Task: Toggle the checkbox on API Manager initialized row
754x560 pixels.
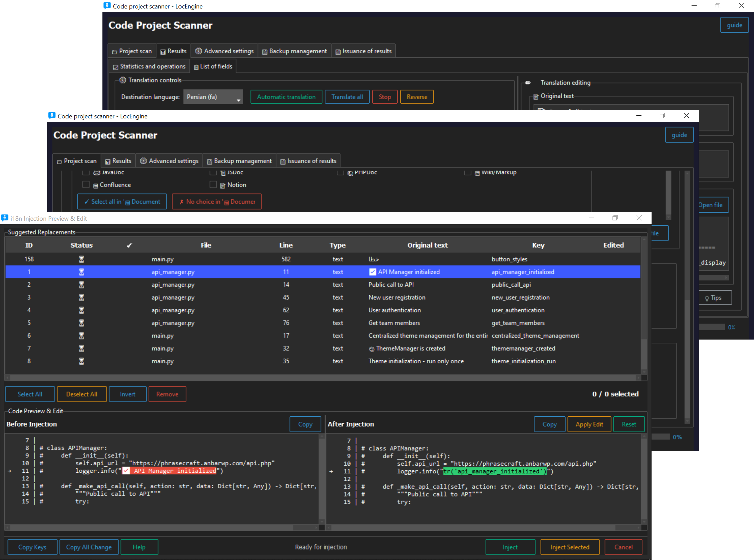Action: [x=372, y=272]
